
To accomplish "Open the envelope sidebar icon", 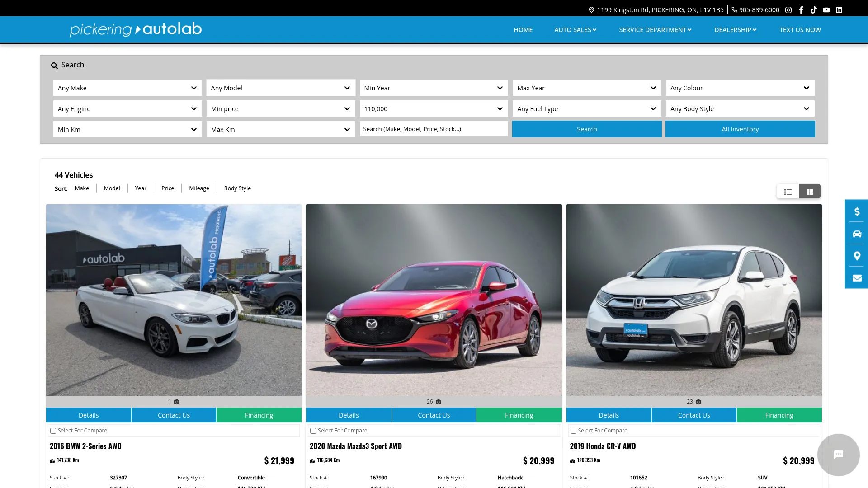I will click(857, 278).
